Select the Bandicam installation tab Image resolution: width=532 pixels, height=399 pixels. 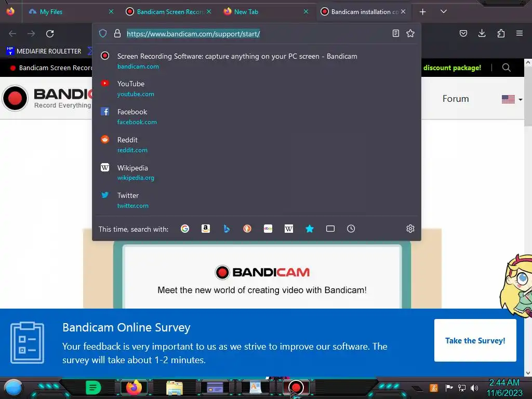tap(364, 12)
